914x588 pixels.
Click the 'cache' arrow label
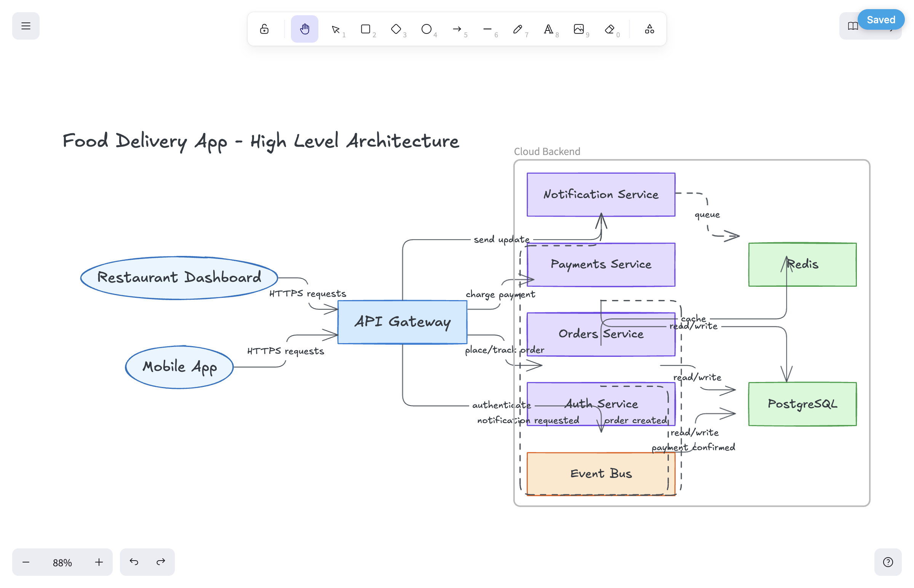(x=693, y=318)
